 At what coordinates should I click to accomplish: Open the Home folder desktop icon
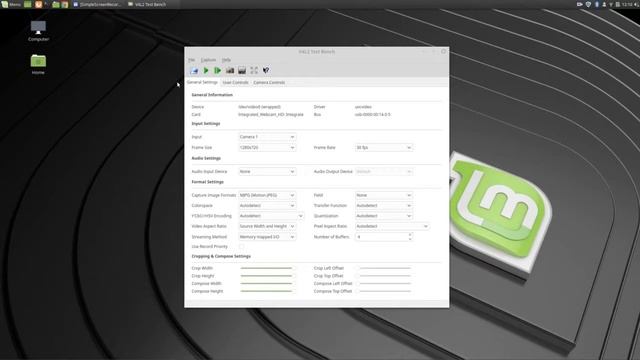[38, 64]
